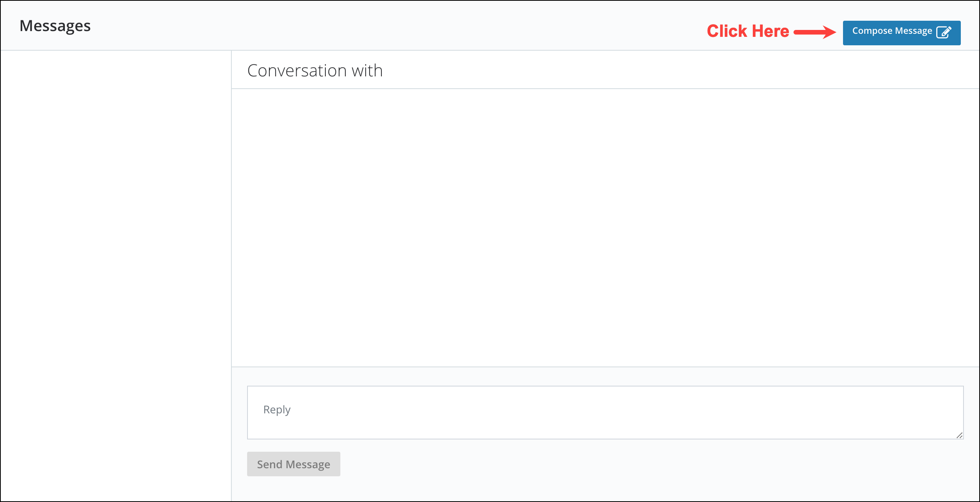This screenshot has height=502, width=980.
Task: Click the Reply placeholder text
Action: click(x=277, y=409)
